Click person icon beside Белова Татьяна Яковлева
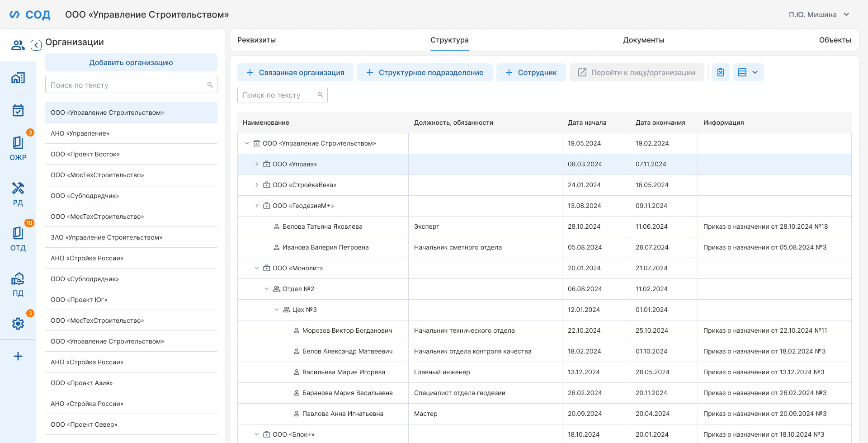Viewport: 868px width, 443px height. pyautogui.click(x=277, y=226)
